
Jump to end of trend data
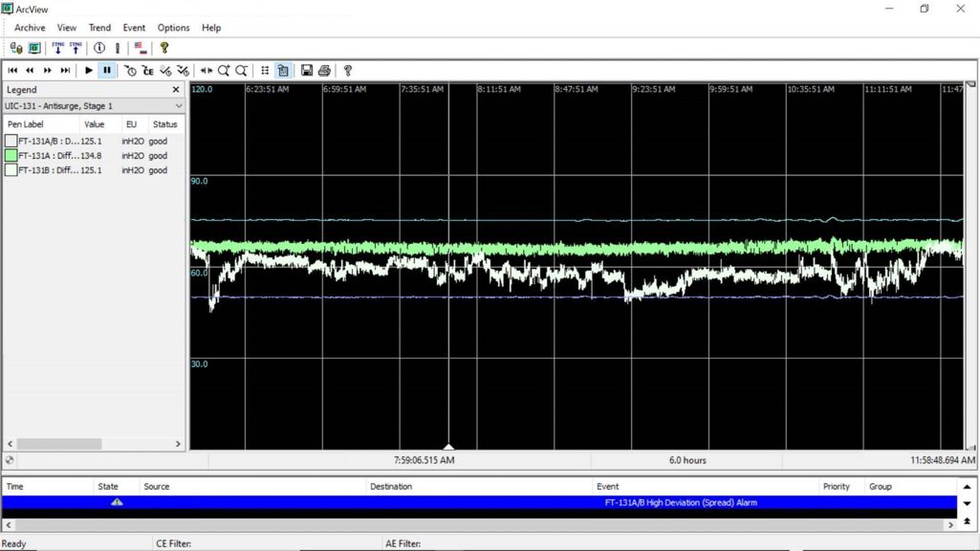(65, 71)
